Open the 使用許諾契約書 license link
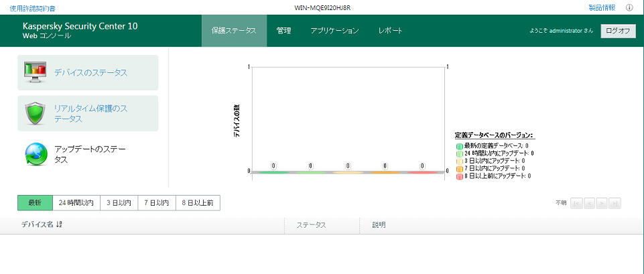Screen dimensions: 644x274 point(32,8)
